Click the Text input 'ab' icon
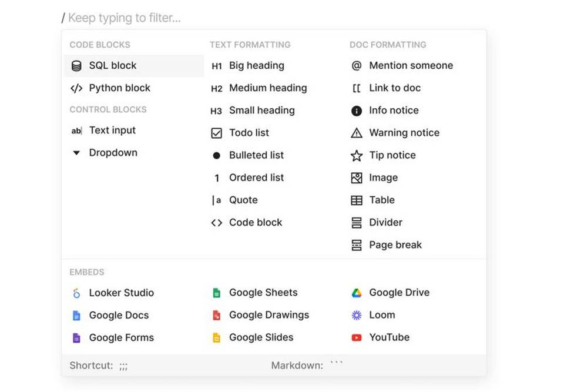The image size is (564, 392). coord(76,130)
